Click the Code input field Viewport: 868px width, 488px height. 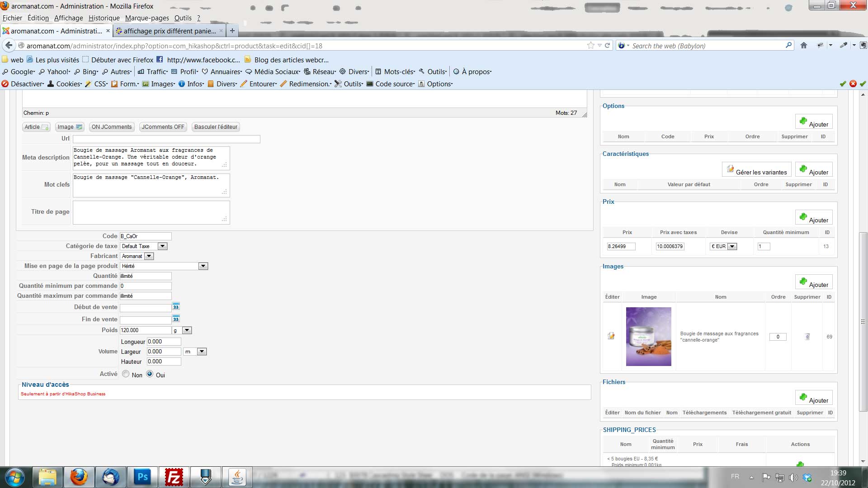tap(146, 236)
